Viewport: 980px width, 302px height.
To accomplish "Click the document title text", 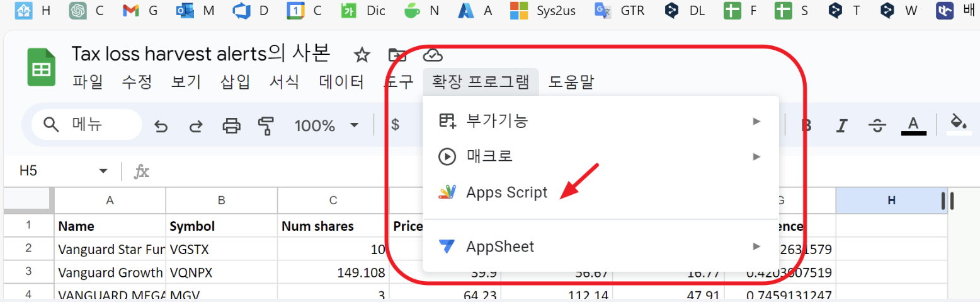I will coord(201,54).
